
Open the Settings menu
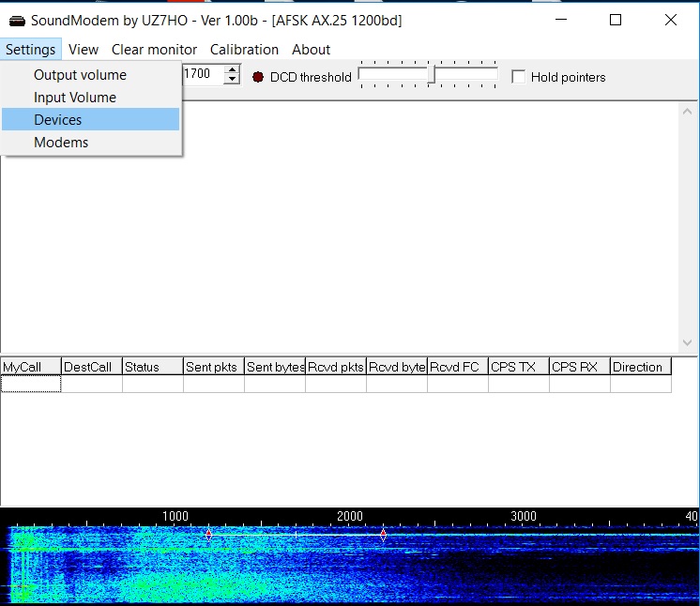click(30, 50)
